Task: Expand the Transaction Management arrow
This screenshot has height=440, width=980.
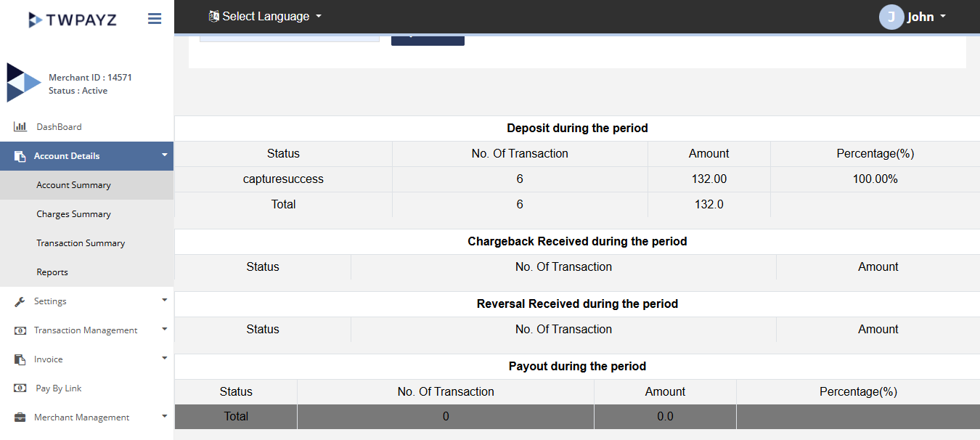Action: tap(165, 329)
